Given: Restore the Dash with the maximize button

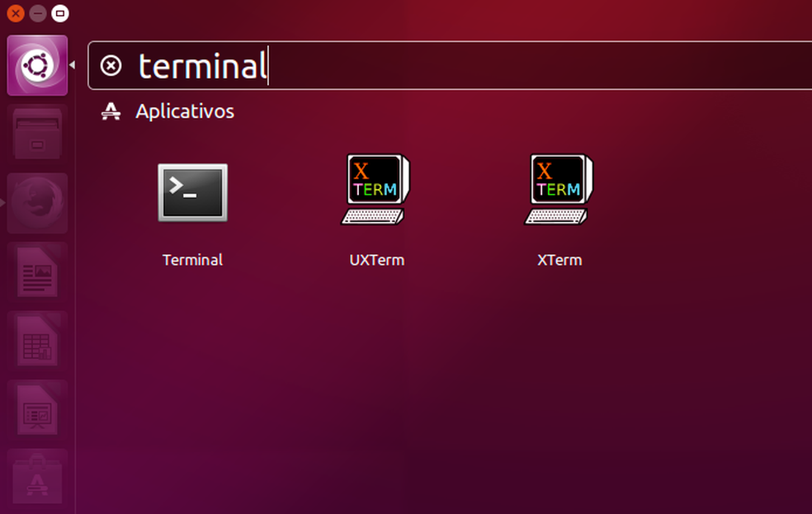Looking at the screenshot, I should 60,13.
